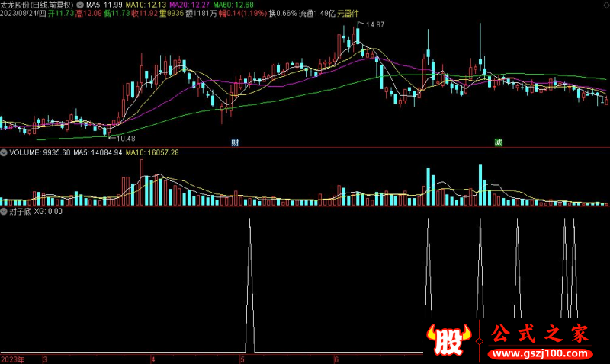Select the date 2023/08/24/四 text
Viewport: 610px width, 364px height.
coord(23,14)
